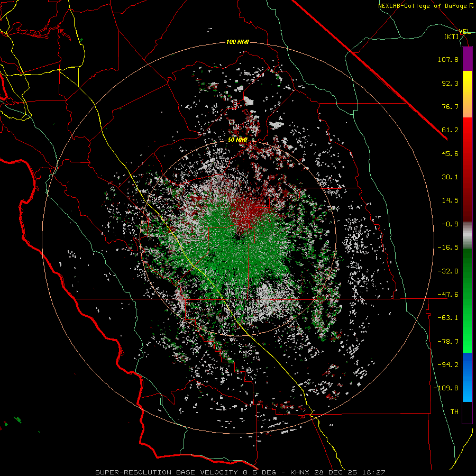The width and height of the screenshot is (476, 476).
Task: Click the -16.5 scale value
Action: click(448, 248)
